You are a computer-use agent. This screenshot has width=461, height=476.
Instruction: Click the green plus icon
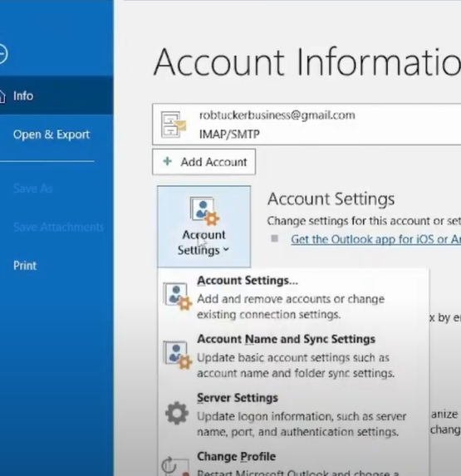pos(167,161)
